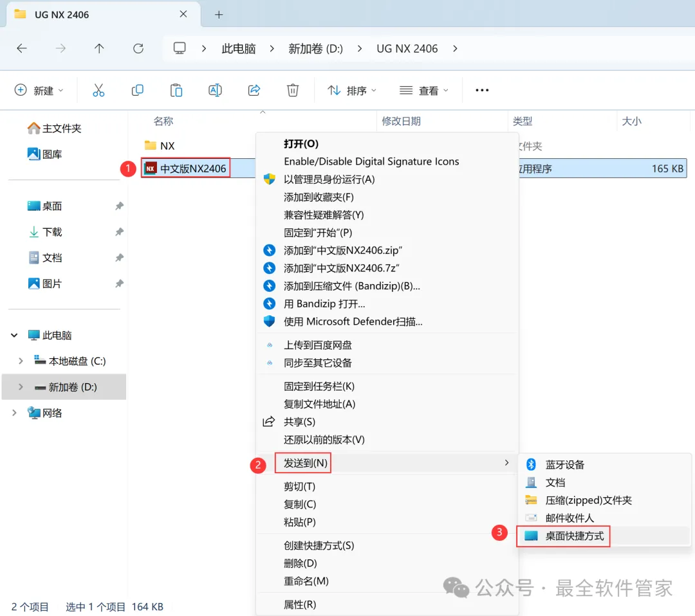Screen dimensions: 695x616
Task: Open 桌面 in quick access
Action: 45,206
